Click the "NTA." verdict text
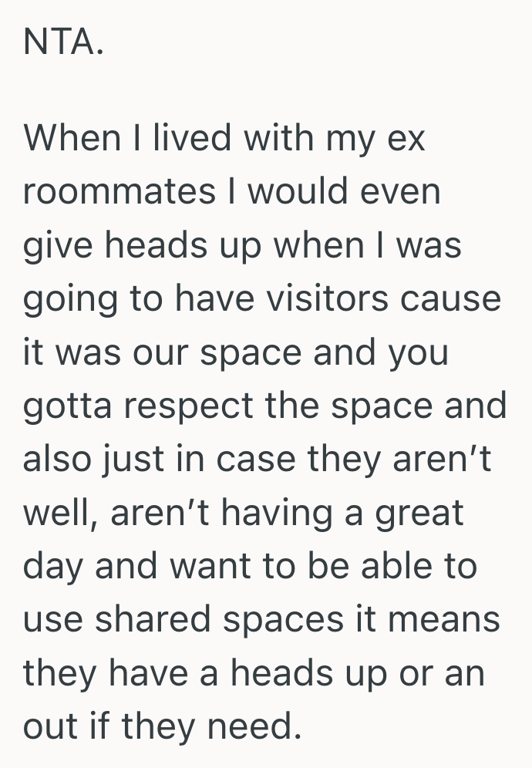This screenshot has height=768, width=532. tap(62, 44)
